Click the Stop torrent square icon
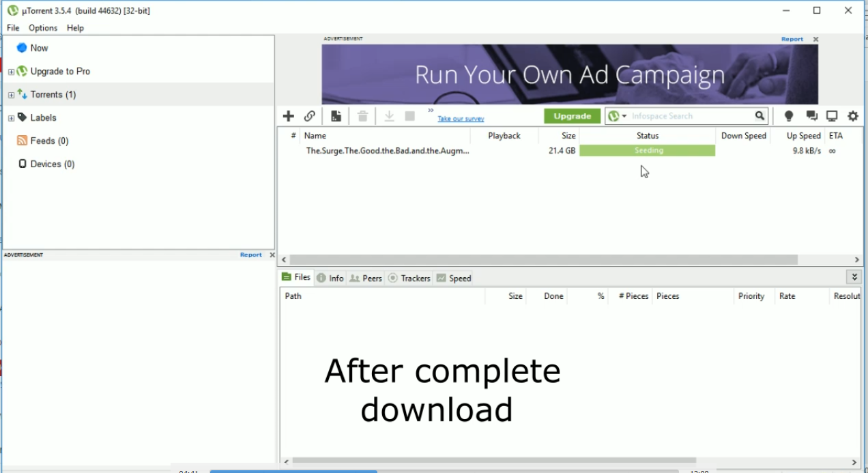The image size is (868, 473). [409, 116]
